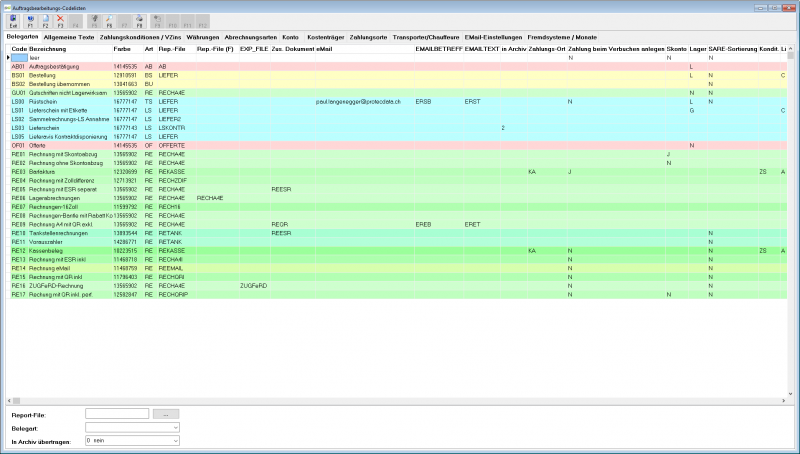This screenshot has height=454, width=800.
Task: Switch to the Belegarten tab
Action: click(x=22, y=37)
